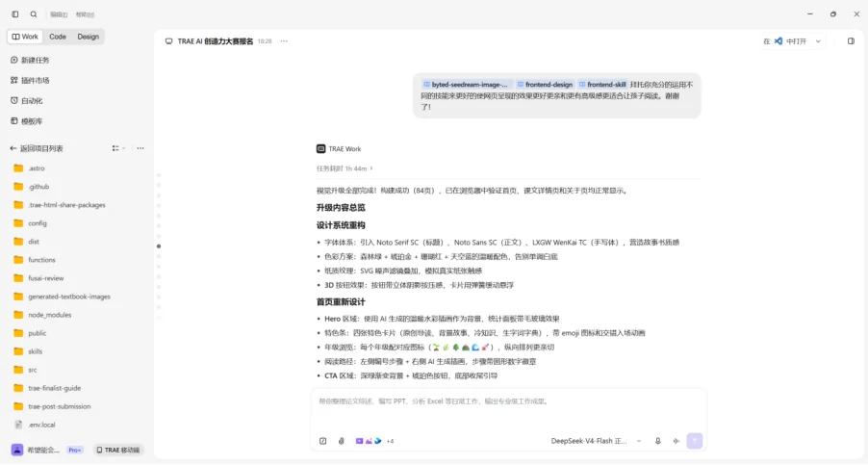Show the +4 more skills
This screenshot has width=868, height=465.
click(x=390, y=441)
